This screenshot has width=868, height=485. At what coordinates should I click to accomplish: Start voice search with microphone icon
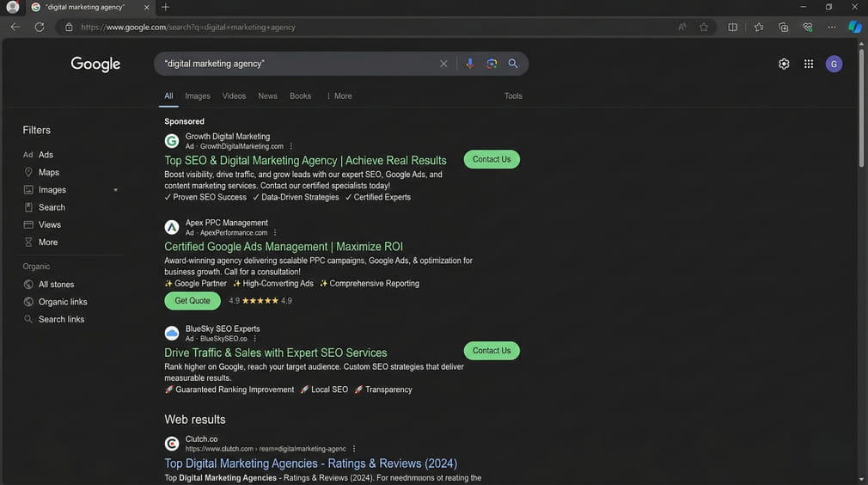470,63
